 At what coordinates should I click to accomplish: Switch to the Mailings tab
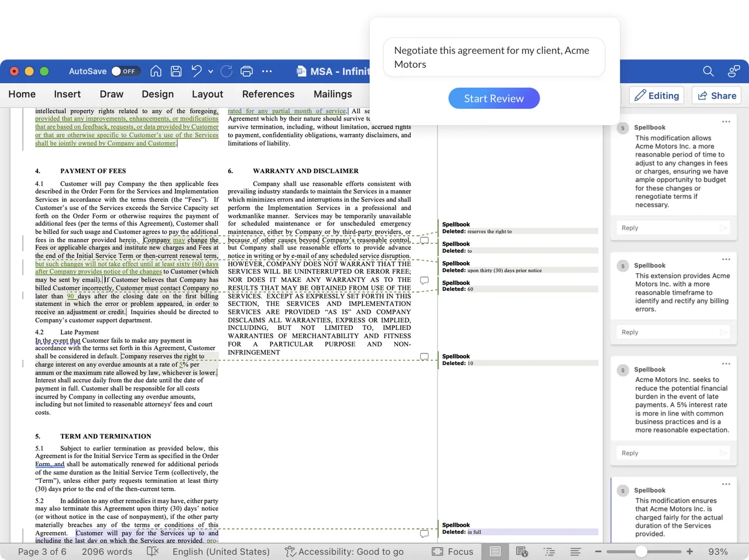333,94
